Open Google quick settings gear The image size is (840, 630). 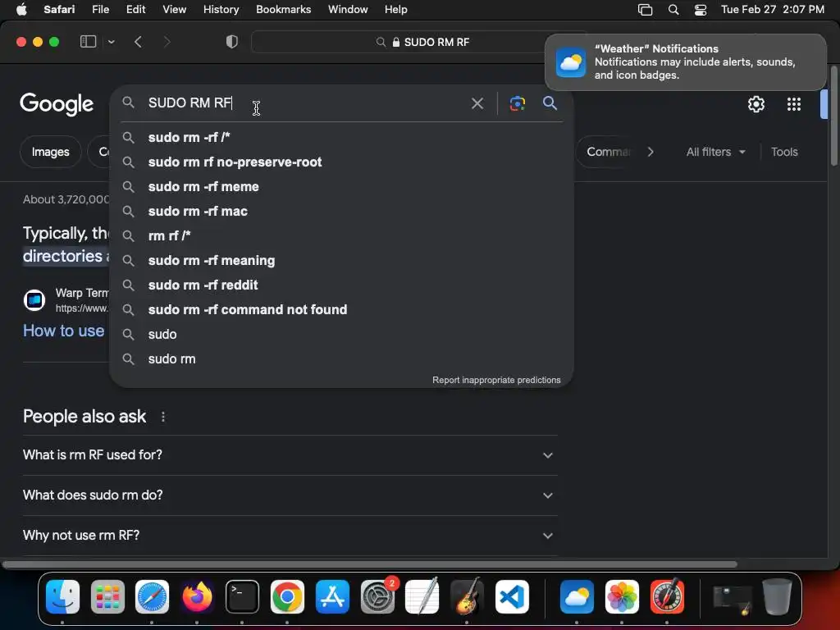point(756,104)
